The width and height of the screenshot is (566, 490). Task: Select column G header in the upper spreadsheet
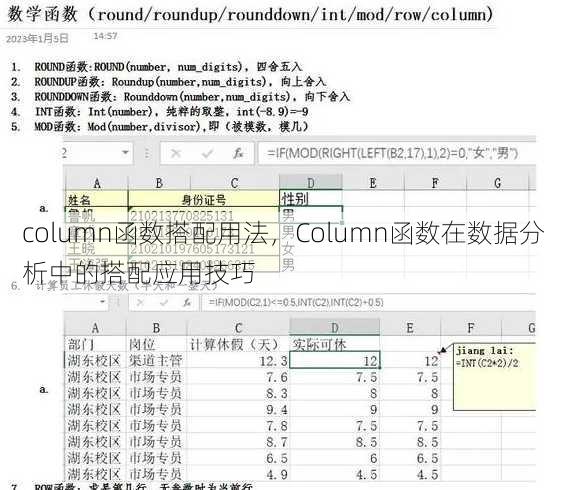[497, 183]
